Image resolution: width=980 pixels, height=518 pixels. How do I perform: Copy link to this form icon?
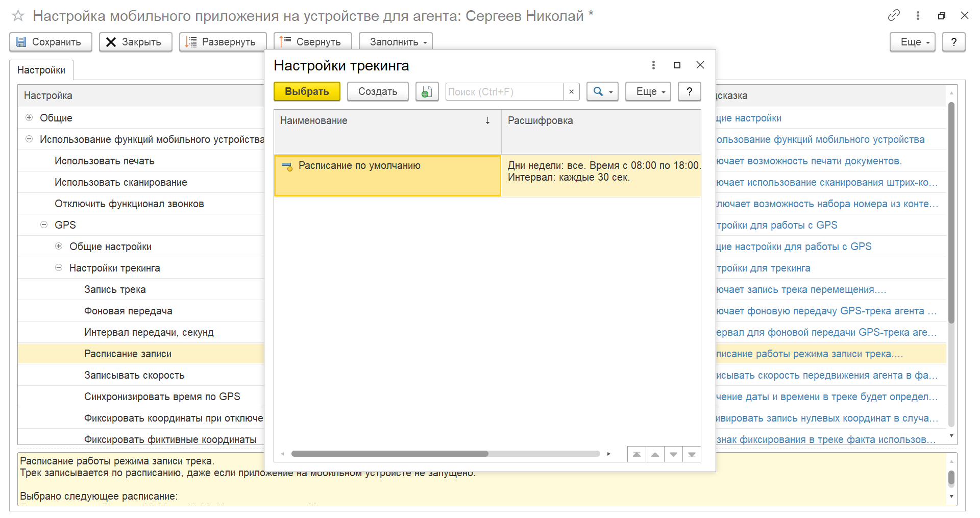[x=894, y=15]
